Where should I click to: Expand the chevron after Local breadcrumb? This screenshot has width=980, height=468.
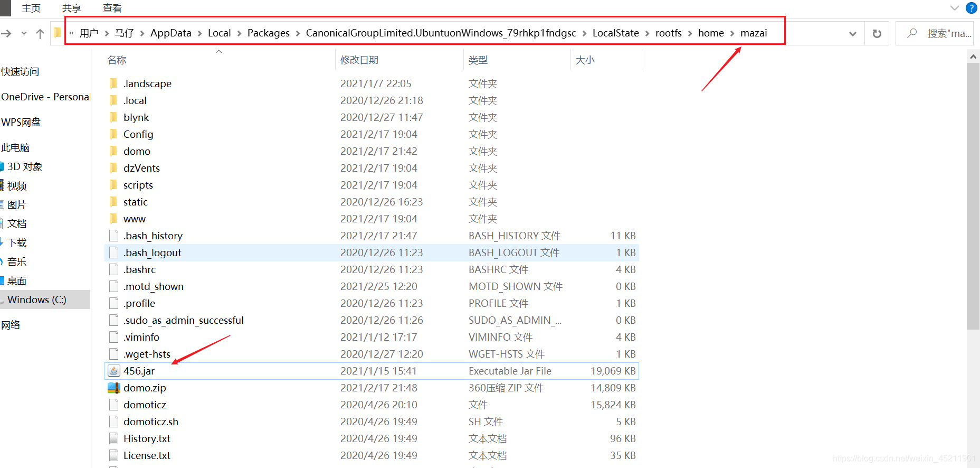pos(240,33)
